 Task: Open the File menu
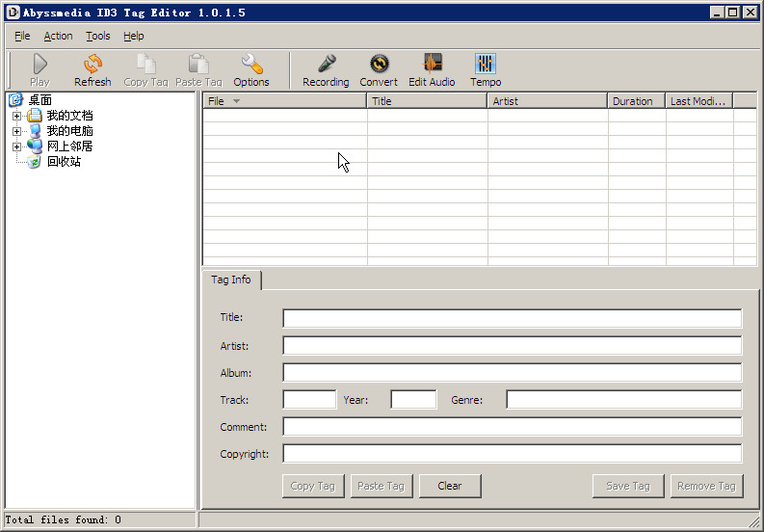click(x=22, y=36)
